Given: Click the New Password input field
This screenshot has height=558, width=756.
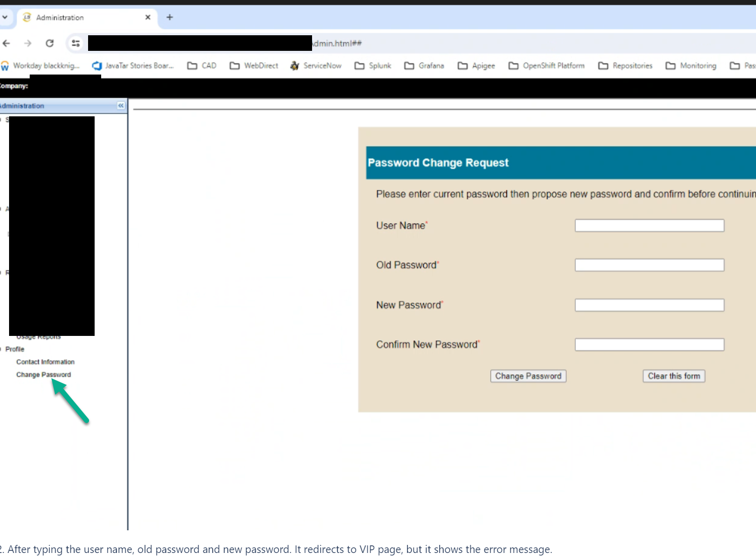Looking at the screenshot, I should click(649, 305).
